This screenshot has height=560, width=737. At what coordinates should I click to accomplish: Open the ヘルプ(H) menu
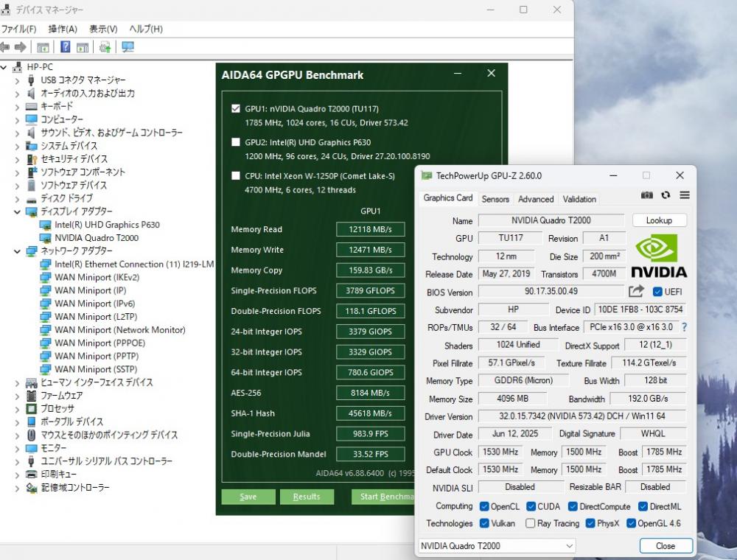tap(146, 29)
